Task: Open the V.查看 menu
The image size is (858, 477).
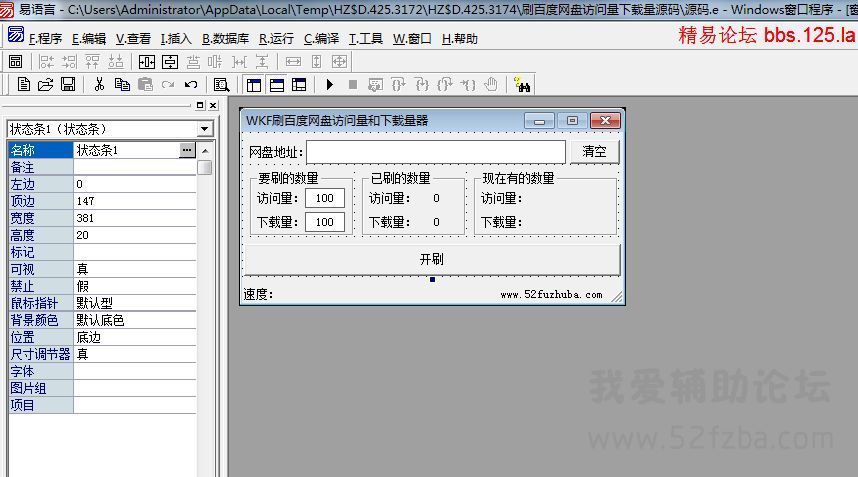Action: coord(133,39)
